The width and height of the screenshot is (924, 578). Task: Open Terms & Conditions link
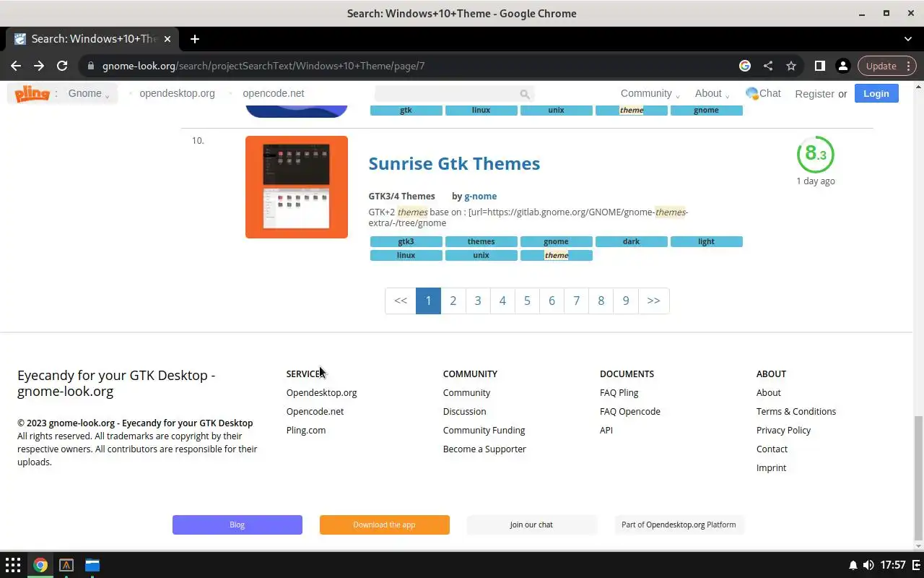click(x=796, y=411)
